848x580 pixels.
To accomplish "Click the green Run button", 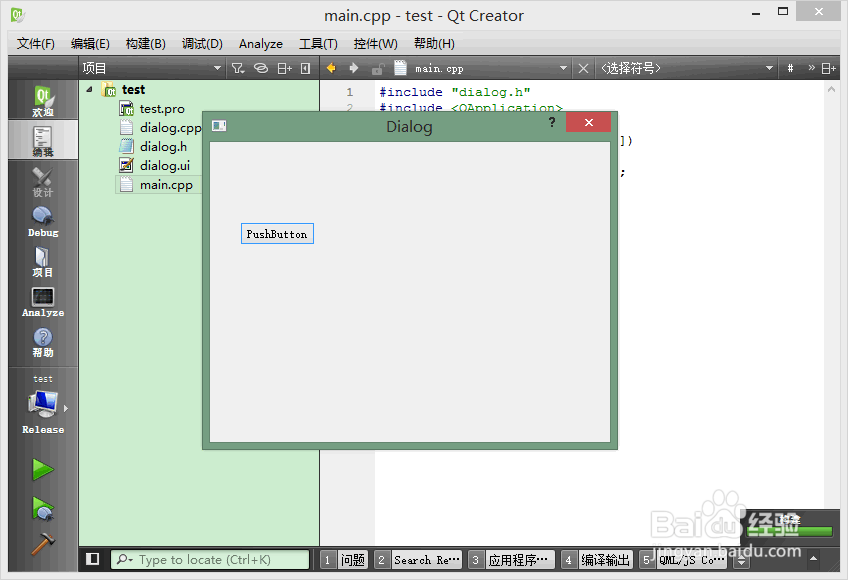I will tap(43, 470).
